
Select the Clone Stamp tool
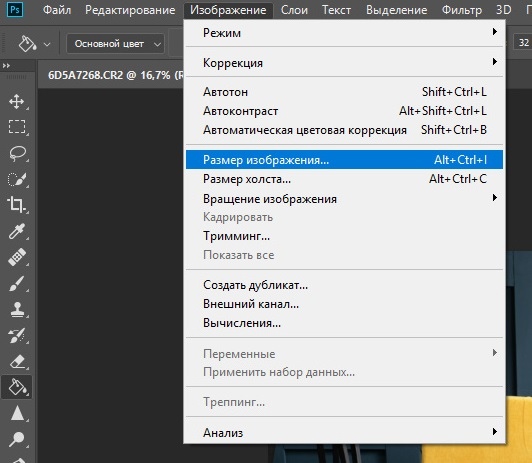pyautogui.click(x=17, y=309)
